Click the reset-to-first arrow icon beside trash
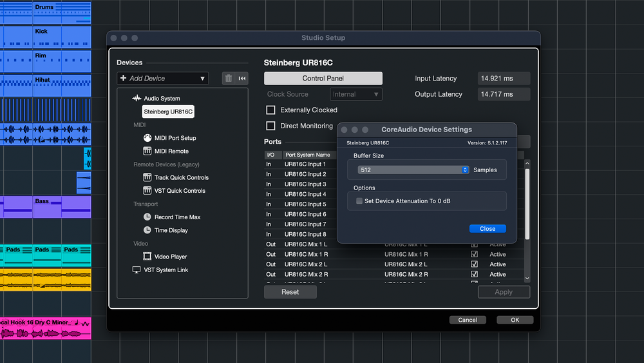Viewport: 644px width, 363px height. 242,79
